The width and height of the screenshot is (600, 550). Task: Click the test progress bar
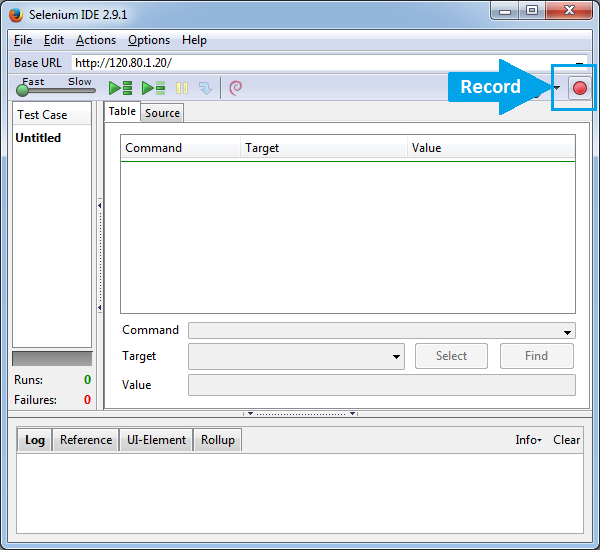52,359
